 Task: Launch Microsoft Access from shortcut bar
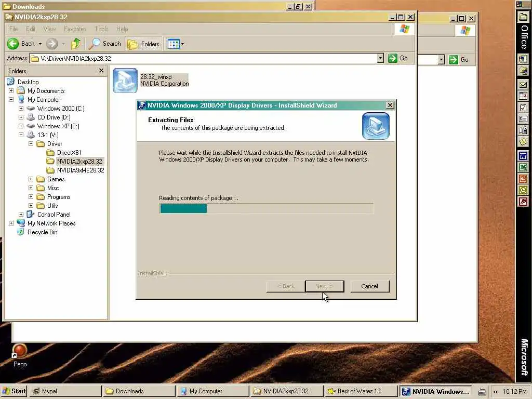point(523,202)
